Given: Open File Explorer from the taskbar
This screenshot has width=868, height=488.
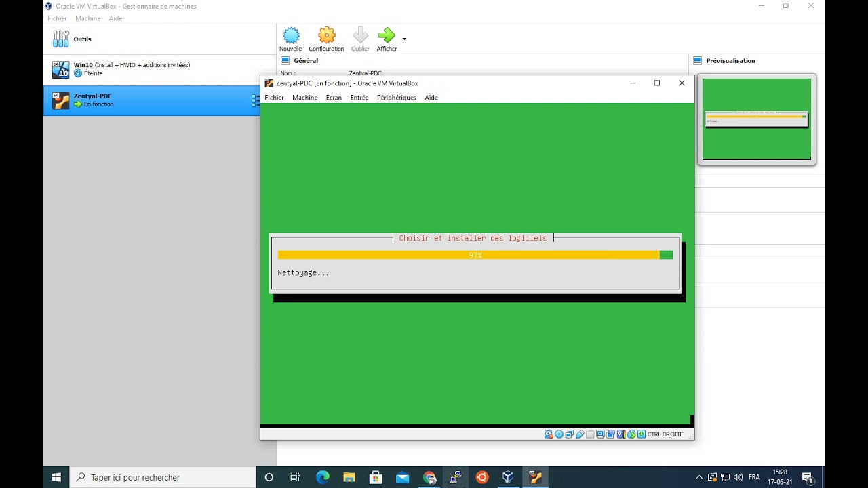Looking at the screenshot, I should coord(349,477).
